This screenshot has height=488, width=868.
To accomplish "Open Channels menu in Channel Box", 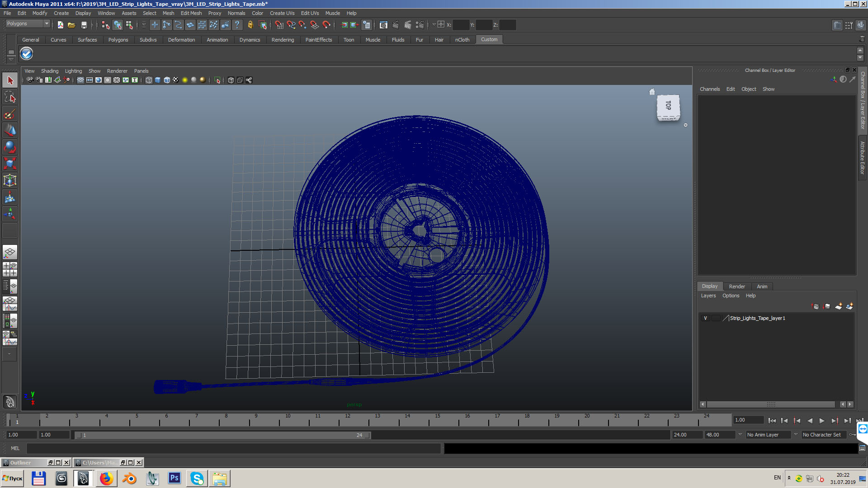I will pyautogui.click(x=710, y=89).
